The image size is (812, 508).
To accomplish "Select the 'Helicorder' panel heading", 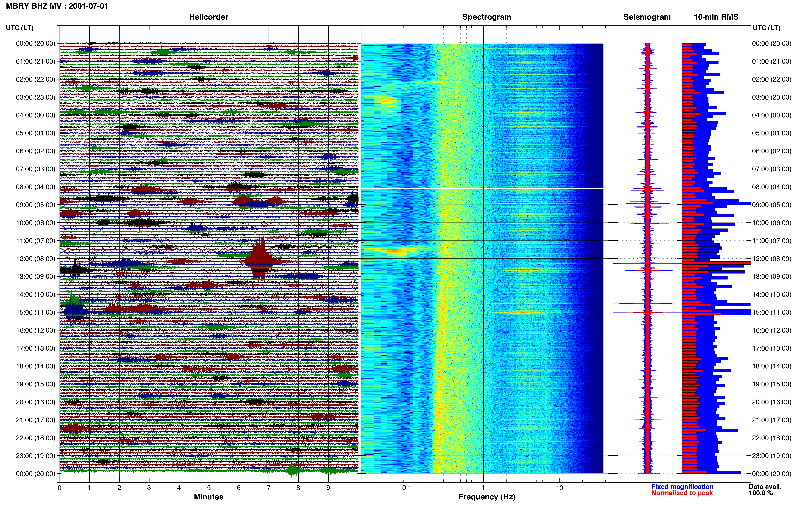I will point(209,17).
